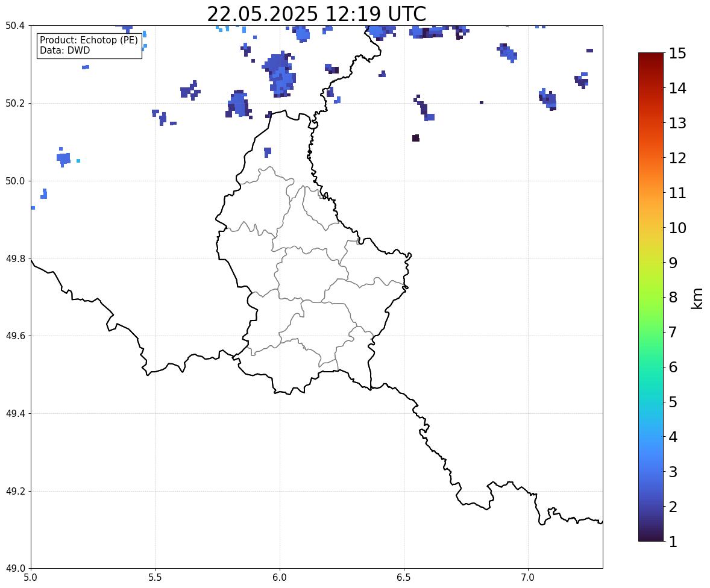Viewport: 710px width, 588px height.
Task: Click the colorbar tick label 7
Action: tap(673, 332)
